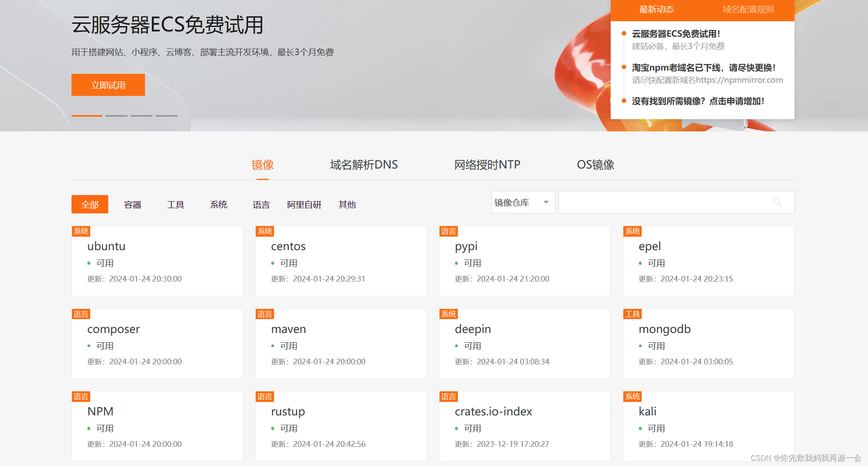Image resolution: width=868 pixels, height=466 pixels.
Task: Open the kali mirror card
Action: 709,426
